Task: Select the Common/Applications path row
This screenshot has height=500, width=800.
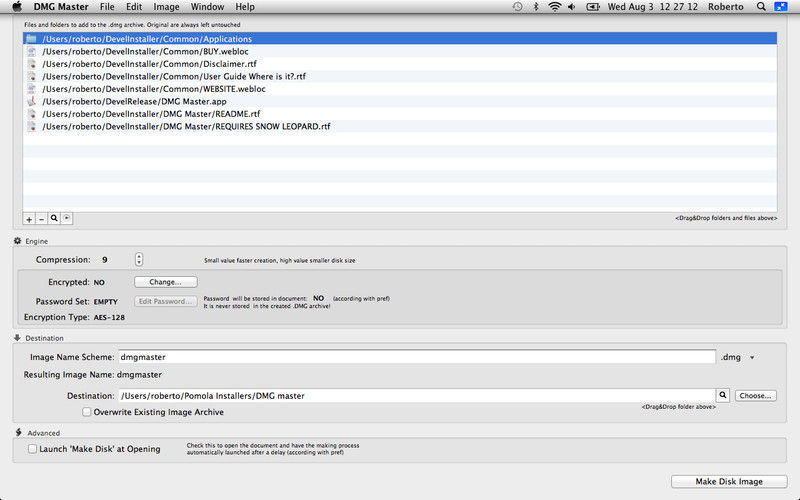Action: (x=400, y=39)
